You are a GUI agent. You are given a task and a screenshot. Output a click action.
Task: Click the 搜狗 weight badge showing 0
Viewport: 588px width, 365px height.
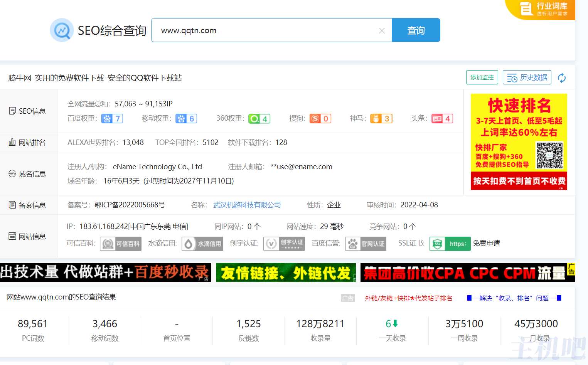(x=320, y=119)
